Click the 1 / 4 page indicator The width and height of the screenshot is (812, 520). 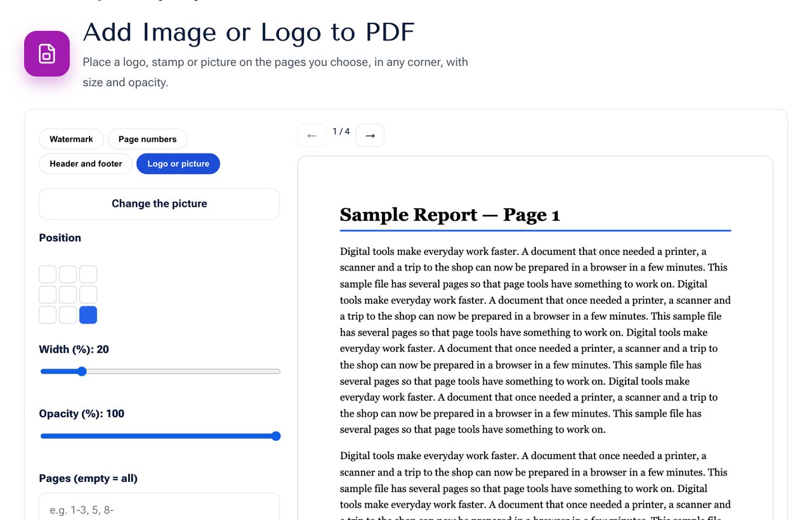[341, 131]
